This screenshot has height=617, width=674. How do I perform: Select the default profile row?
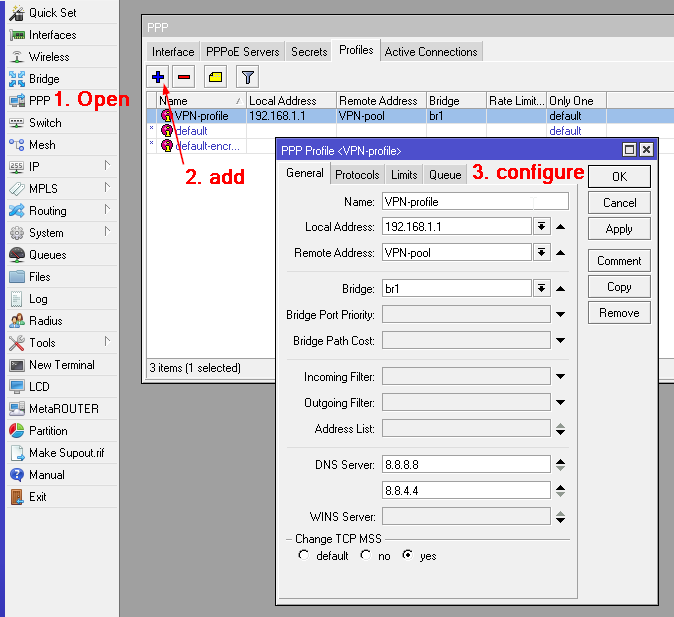pos(191,131)
